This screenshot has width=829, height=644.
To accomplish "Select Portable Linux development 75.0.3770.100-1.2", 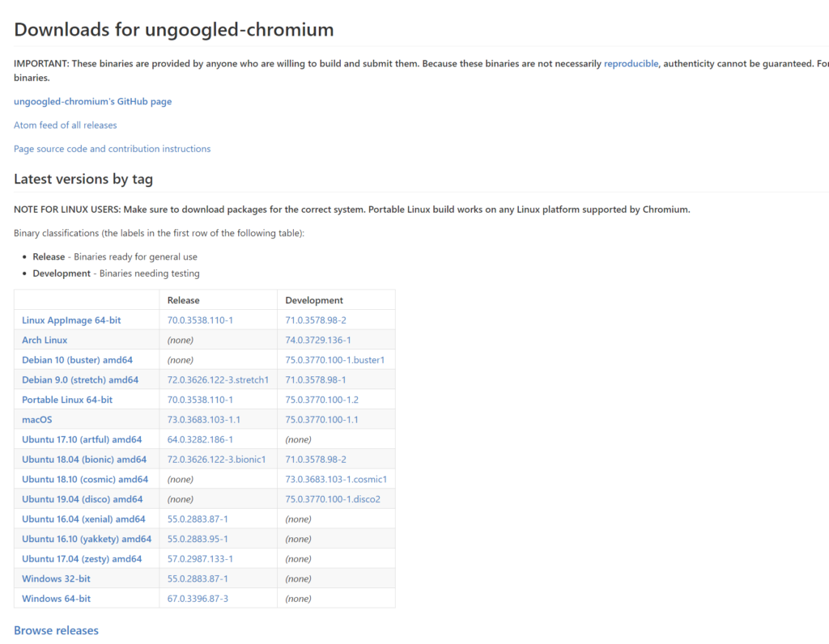I will [321, 400].
